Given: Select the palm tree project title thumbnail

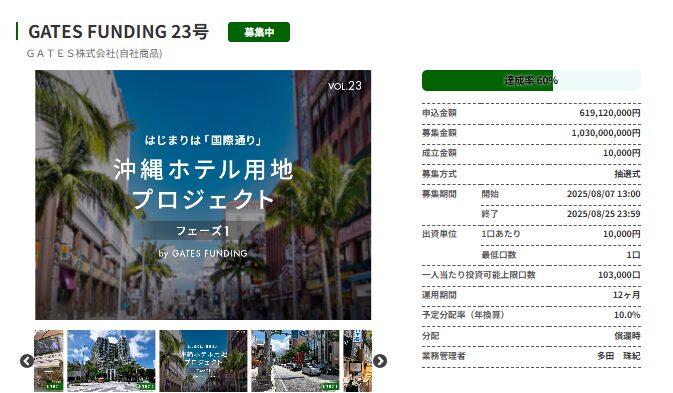Looking at the screenshot, I should (203, 360).
